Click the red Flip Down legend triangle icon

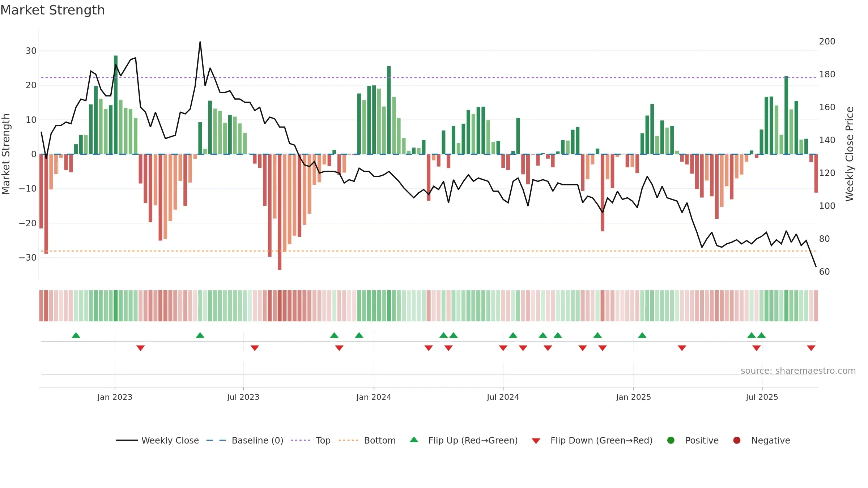(536, 441)
